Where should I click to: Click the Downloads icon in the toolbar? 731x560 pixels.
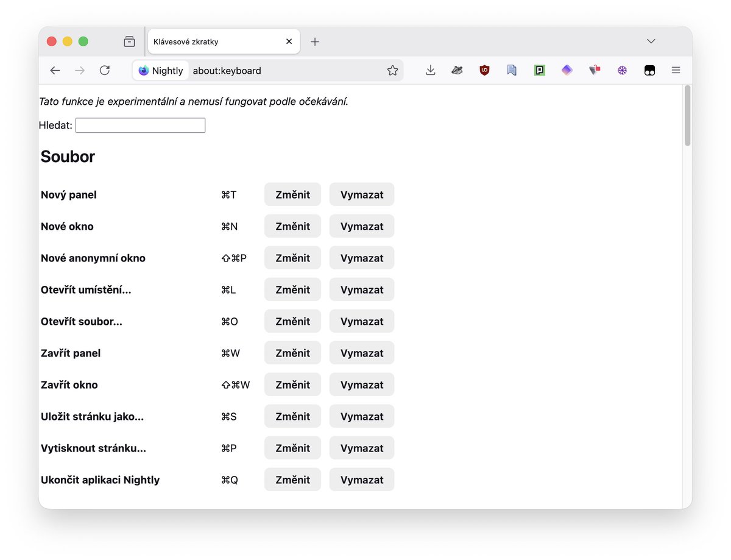[431, 70]
